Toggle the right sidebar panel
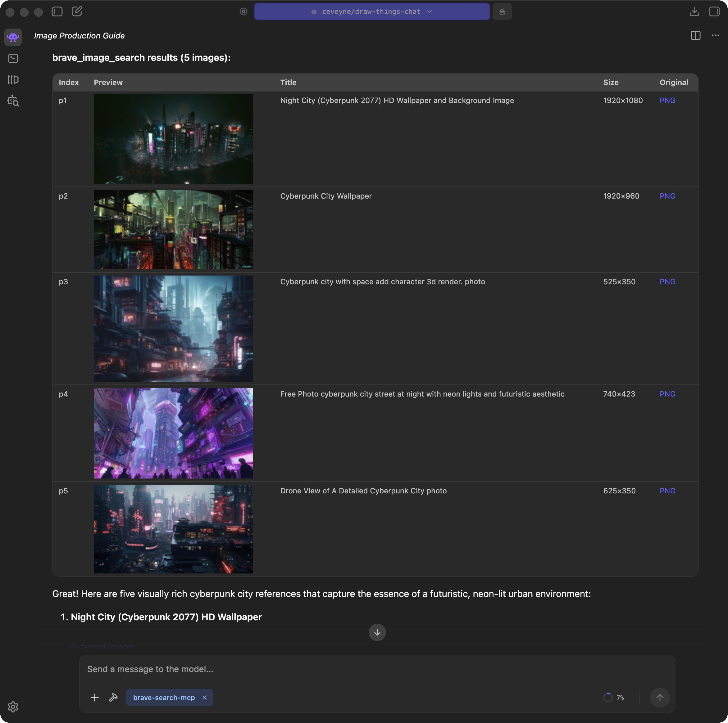The image size is (728, 723). click(x=714, y=12)
